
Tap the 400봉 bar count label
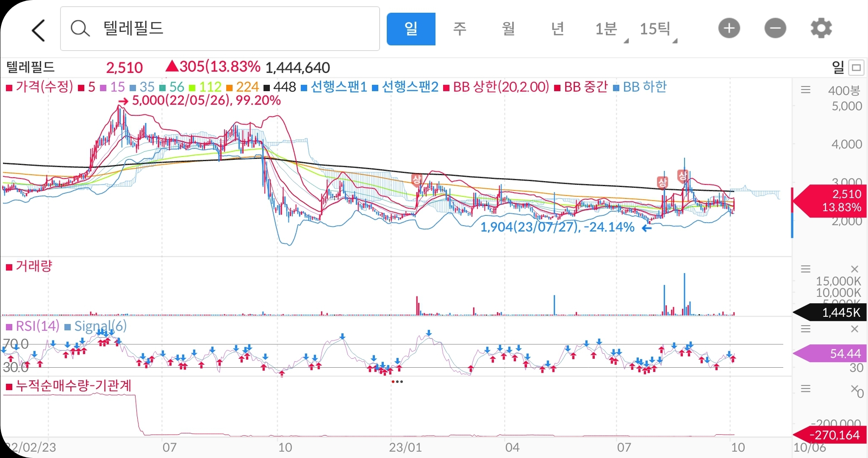[844, 90]
